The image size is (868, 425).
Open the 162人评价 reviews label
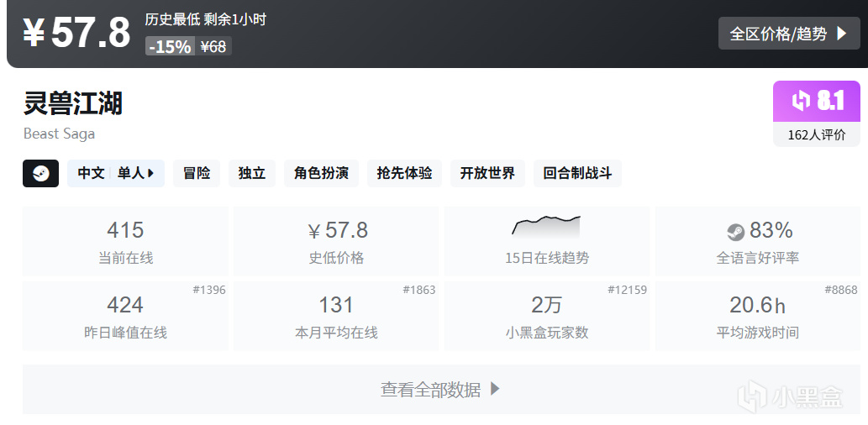coord(817,134)
